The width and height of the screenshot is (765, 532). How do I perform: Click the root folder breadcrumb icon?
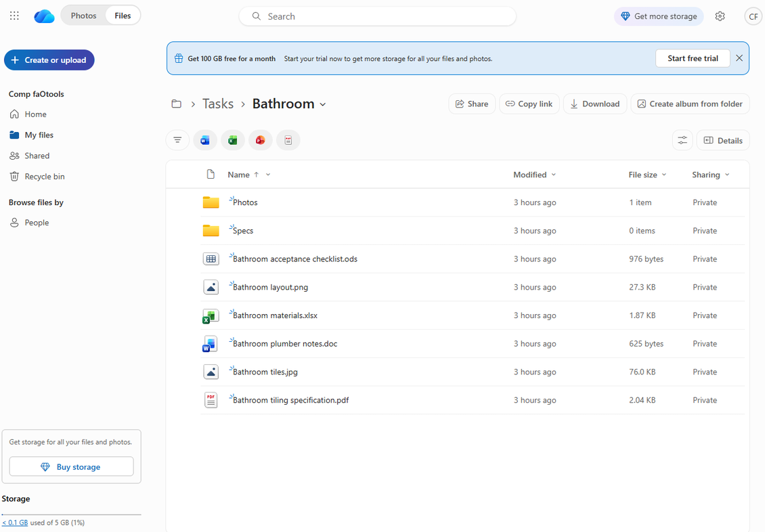pos(177,104)
